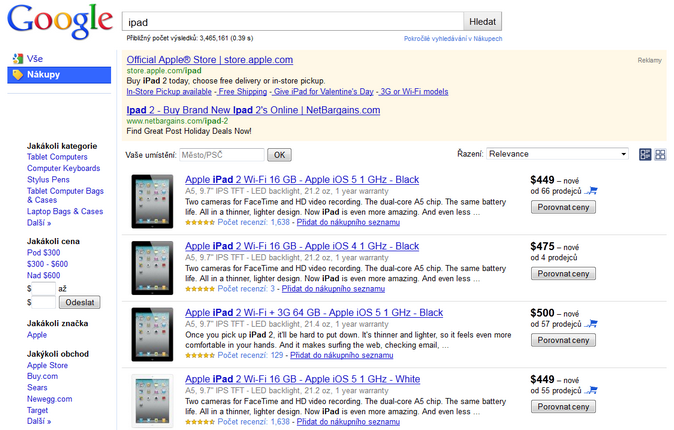Screen dimensions: 674x430
Task: Filter price Pod $300
Action: pos(43,253)
